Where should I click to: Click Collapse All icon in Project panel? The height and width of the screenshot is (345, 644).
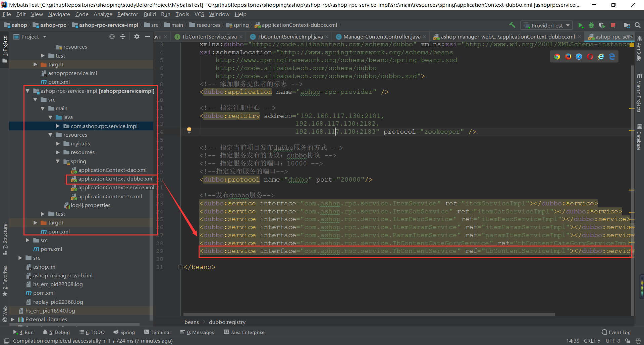point(123,37)
